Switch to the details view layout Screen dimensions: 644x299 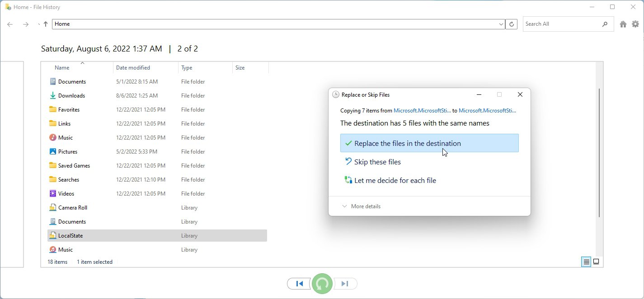tap(586, 262)
